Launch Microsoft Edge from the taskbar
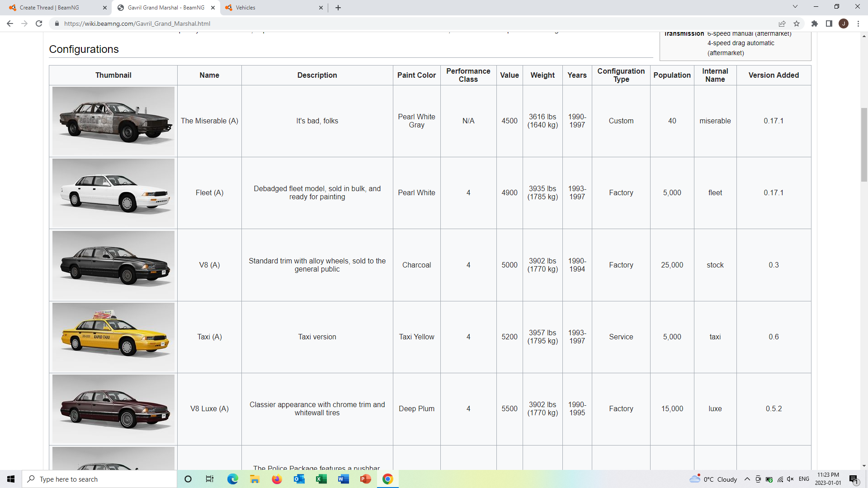Image resolution: width=868 pixels, height=488 pixels. pos(232,479)
